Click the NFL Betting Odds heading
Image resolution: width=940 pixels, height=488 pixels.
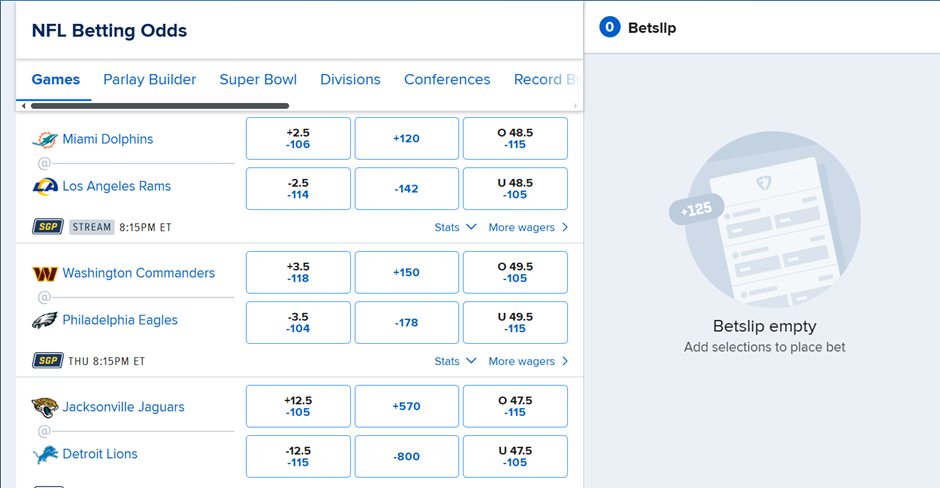pos(109,31)
